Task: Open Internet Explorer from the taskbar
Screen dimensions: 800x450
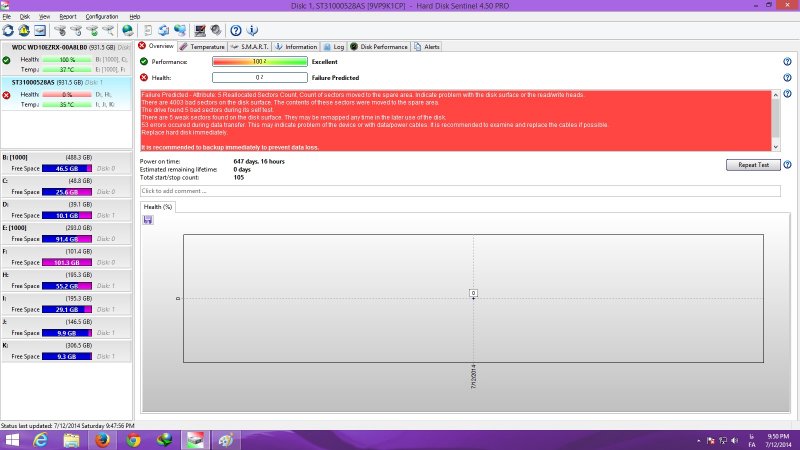Action: click(41, 440)
